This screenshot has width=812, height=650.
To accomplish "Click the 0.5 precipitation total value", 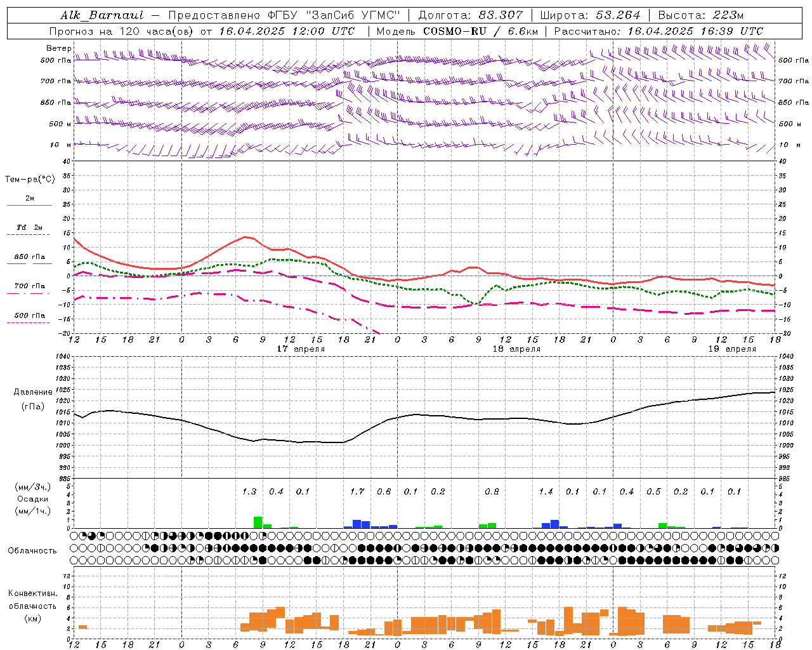I will click(x=653, y=492).
